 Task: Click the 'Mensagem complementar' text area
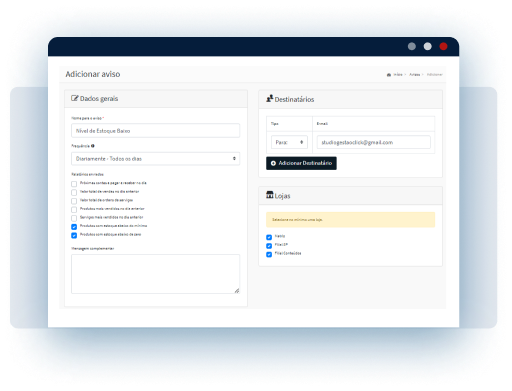pyautogui.click(x=155, y=274)
